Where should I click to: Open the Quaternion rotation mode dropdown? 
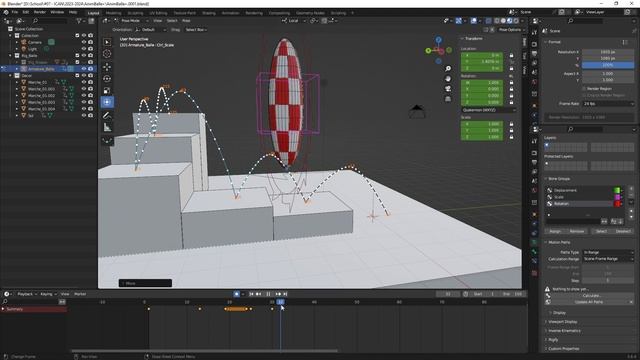pyautogui.click(x=488, y=110)
